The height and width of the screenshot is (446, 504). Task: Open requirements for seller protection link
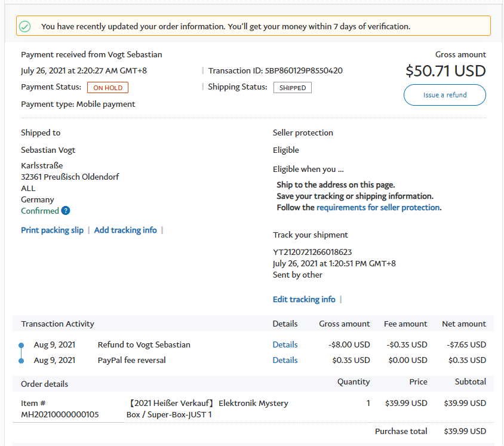click(x=378, y=208)
